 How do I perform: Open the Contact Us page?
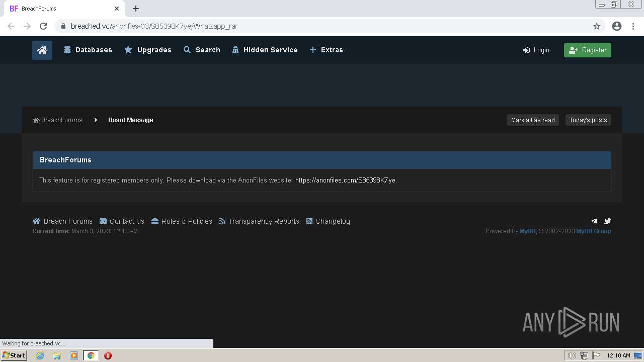coord(122,221)
